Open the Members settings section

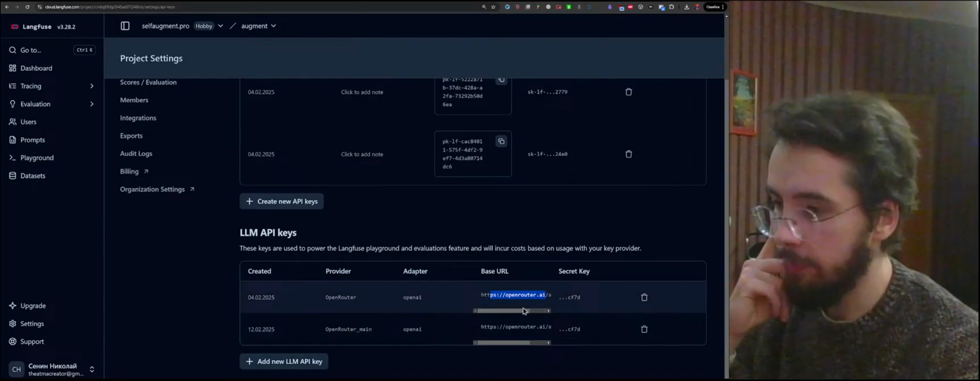[134, 100]
